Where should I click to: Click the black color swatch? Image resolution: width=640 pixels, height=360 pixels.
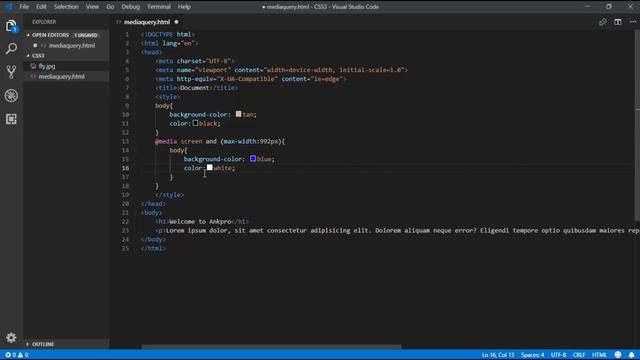pos(195,123)
